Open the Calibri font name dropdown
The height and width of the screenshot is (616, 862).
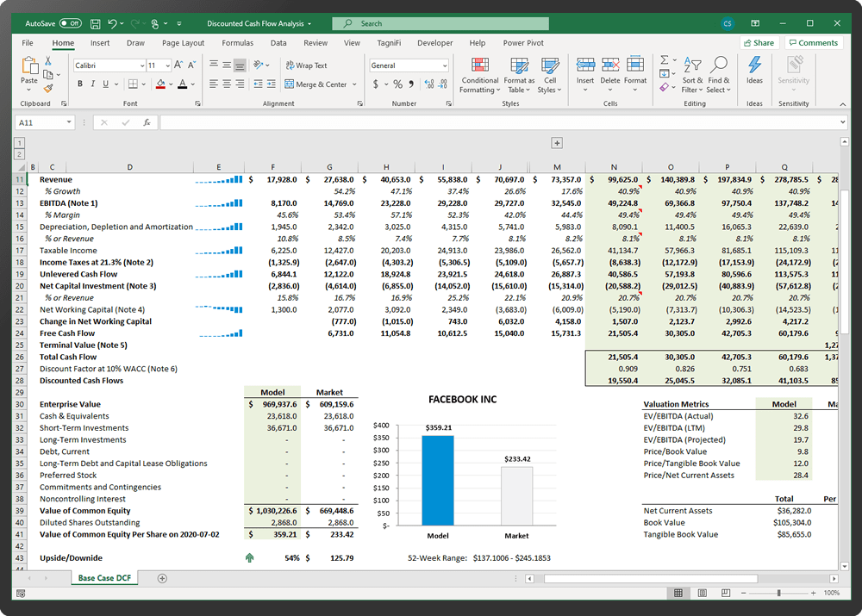(142, 65)
